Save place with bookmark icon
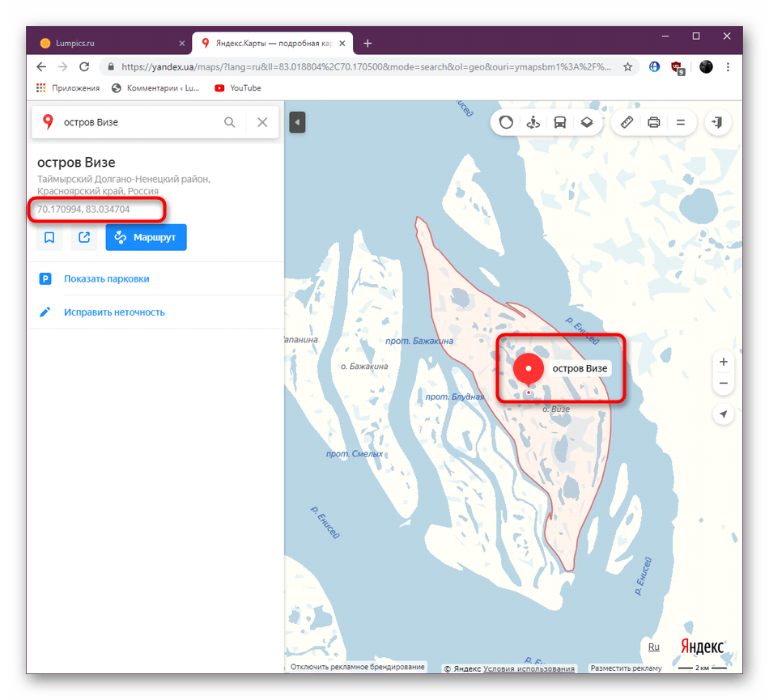The image size is (769, 700). (49, 238)
